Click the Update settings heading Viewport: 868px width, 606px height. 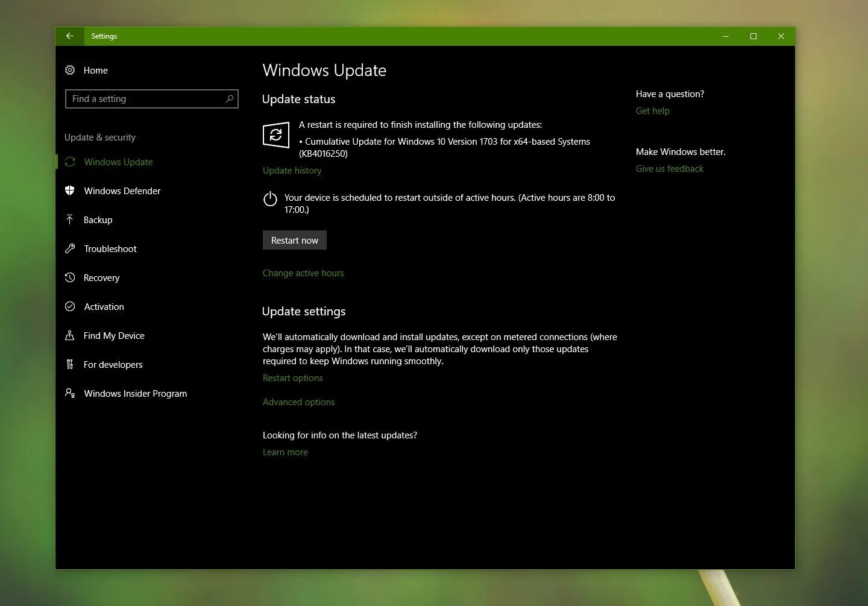click(x=304, y=312)
